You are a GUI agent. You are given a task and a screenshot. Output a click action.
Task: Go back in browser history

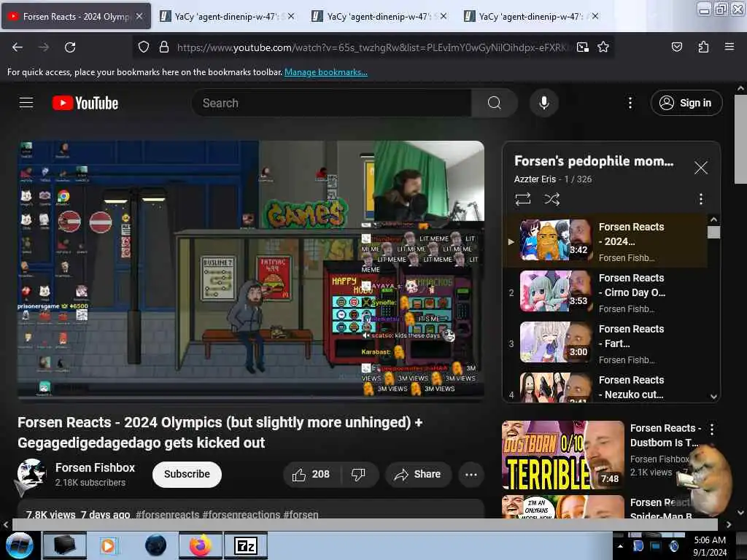[18, 47]
